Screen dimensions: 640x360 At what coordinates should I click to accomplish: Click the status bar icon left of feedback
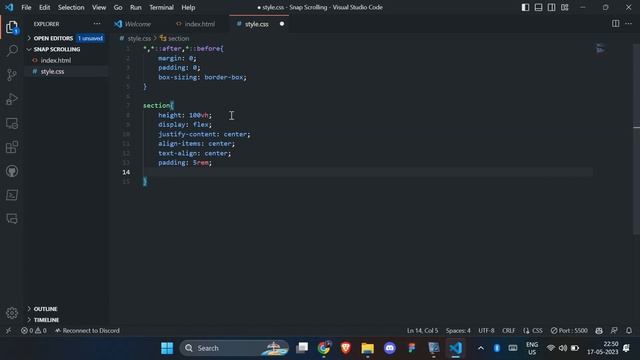(599, 331)
